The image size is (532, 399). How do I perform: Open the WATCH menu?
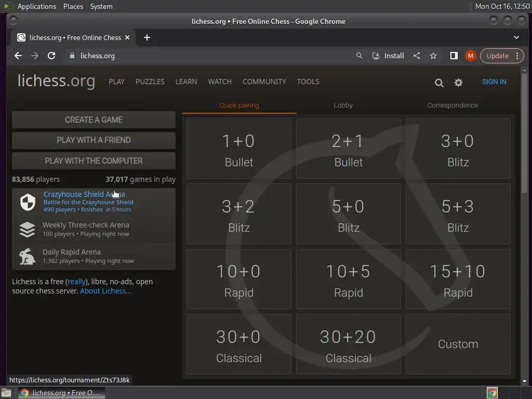(x=220, y=82)
